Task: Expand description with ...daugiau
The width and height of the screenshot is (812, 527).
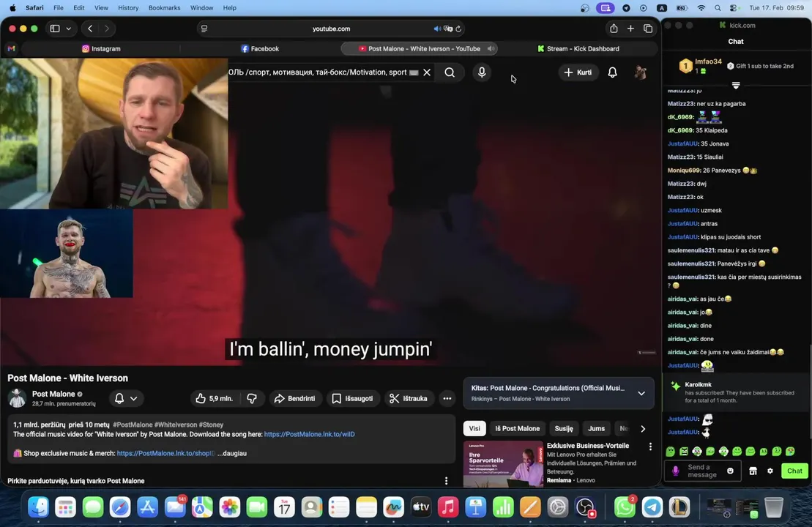Action: pos(231,454)
